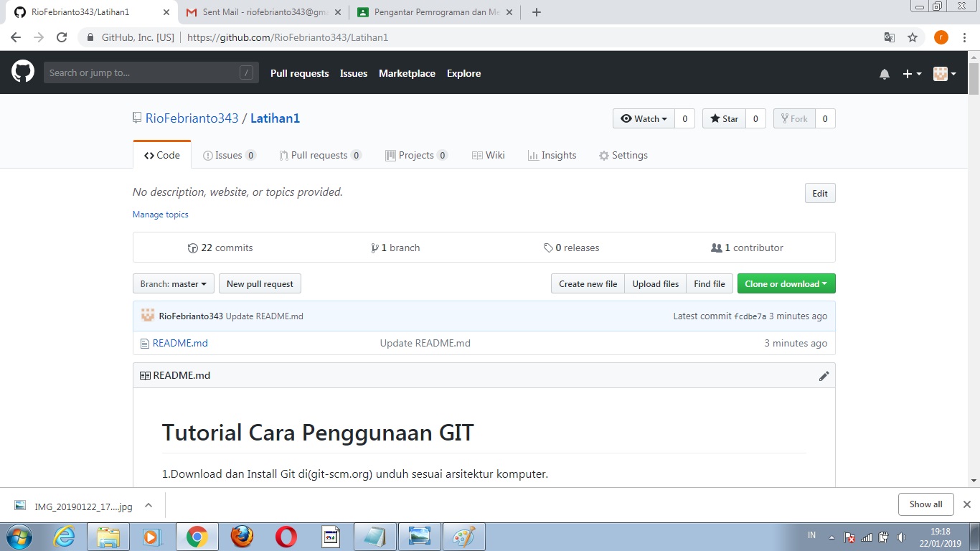Star the Latihan1 repository
This screenshot has height=551, width=980.
point(724,118)
